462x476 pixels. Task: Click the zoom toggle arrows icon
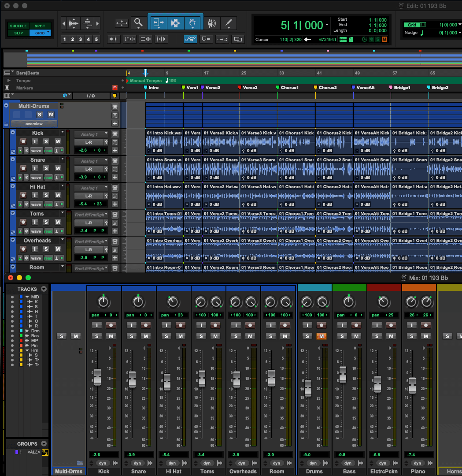(x=122, y=23)
